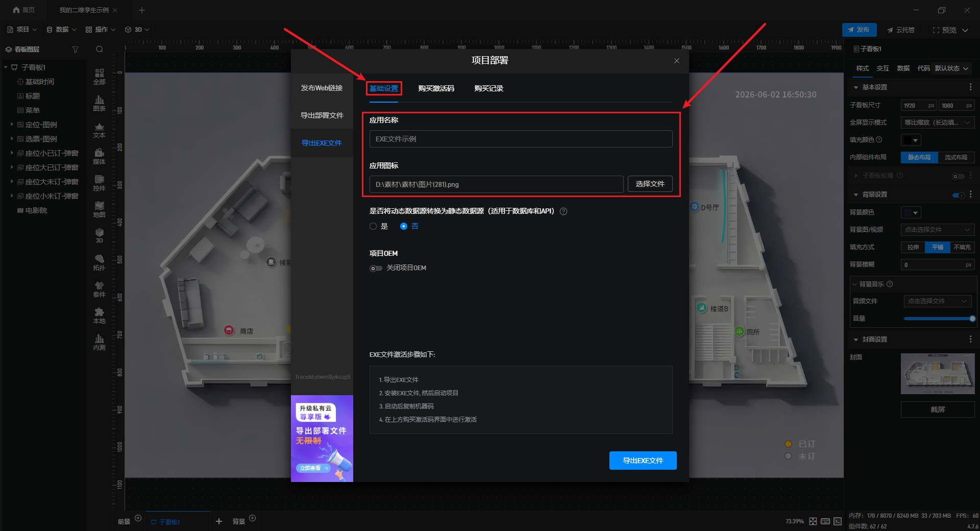This screenshot has height=531, width=980.
Task: Click the plus icon next to 背景 at bottom
Action: point(252,518)
